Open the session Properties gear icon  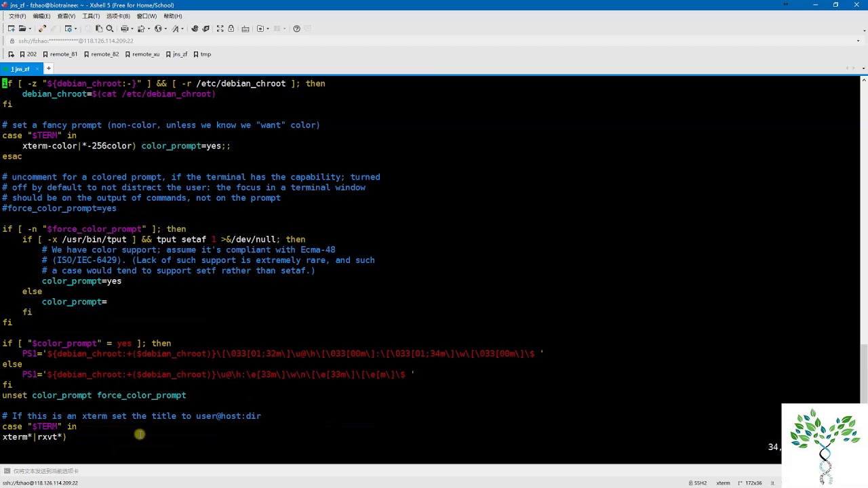[x=68, y=28]
